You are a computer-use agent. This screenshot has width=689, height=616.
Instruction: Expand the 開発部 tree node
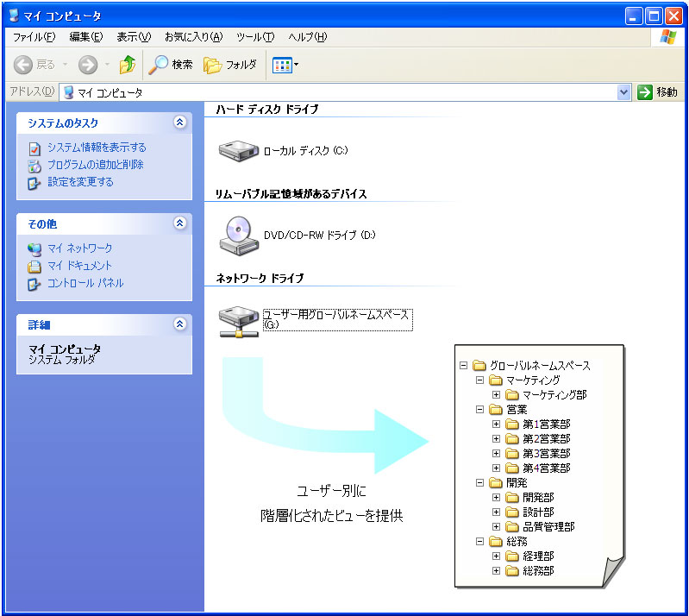point(496,497)
